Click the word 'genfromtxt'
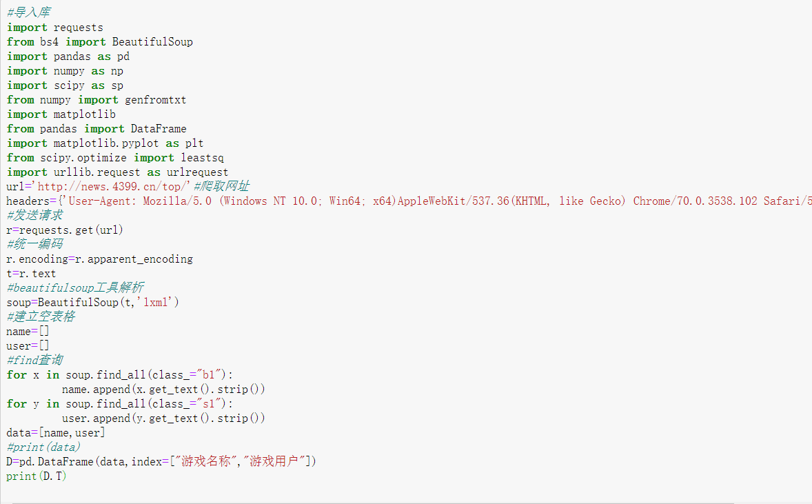Image resolution: width=812 pixels, height=504 pixels. (155, 100)
